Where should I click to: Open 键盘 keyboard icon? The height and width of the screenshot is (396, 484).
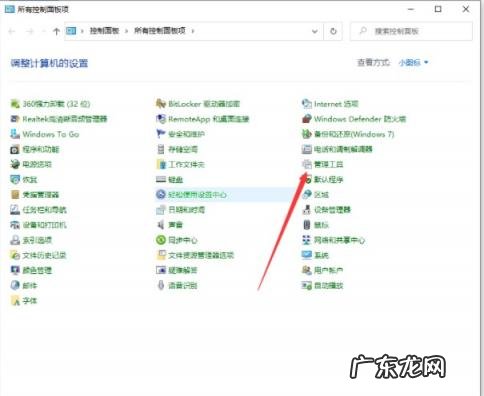coord(161,179)
